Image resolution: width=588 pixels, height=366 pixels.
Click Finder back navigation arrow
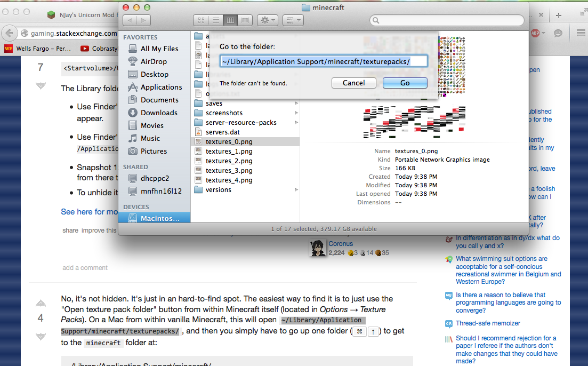pyautogui.click(x=130, y=20)
